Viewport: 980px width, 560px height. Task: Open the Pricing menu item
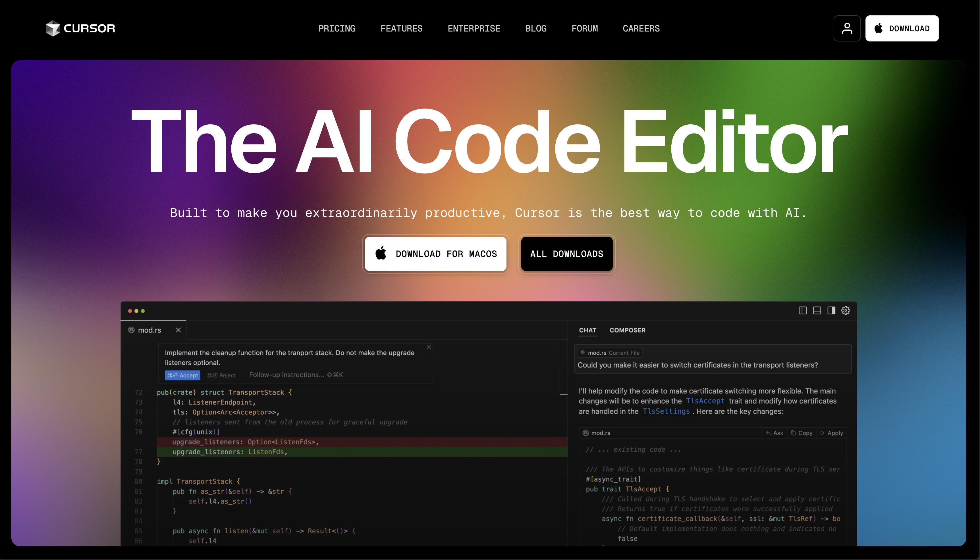point(337,28)
